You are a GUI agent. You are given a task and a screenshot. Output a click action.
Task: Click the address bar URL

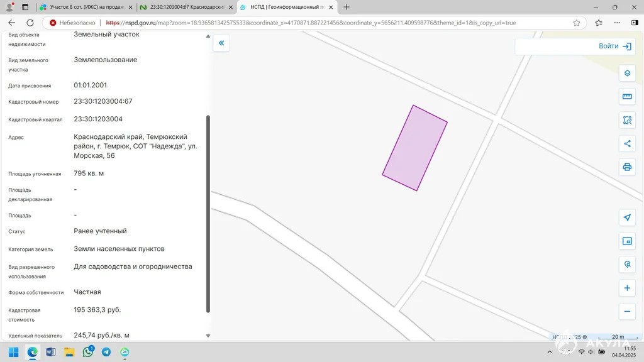click(x=311, y=23)
